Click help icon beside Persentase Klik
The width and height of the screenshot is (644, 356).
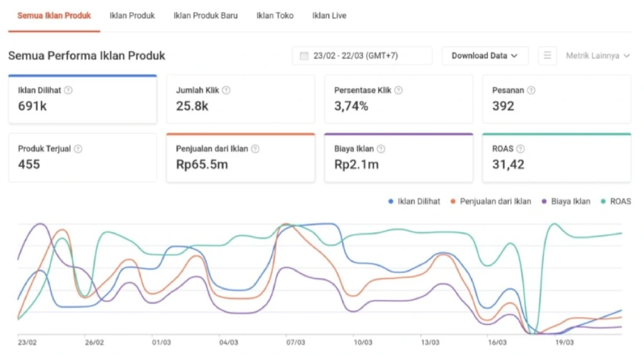click(x=398, y=90)
